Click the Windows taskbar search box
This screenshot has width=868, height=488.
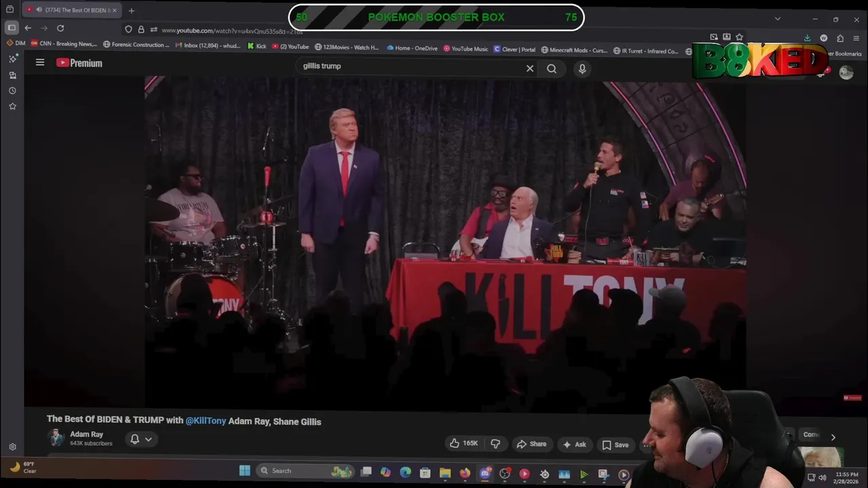[305, 470]
